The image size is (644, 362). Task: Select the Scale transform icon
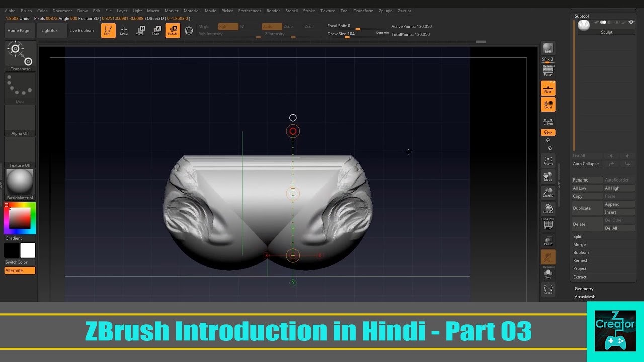pyautogui.click(x=156, y=31)
